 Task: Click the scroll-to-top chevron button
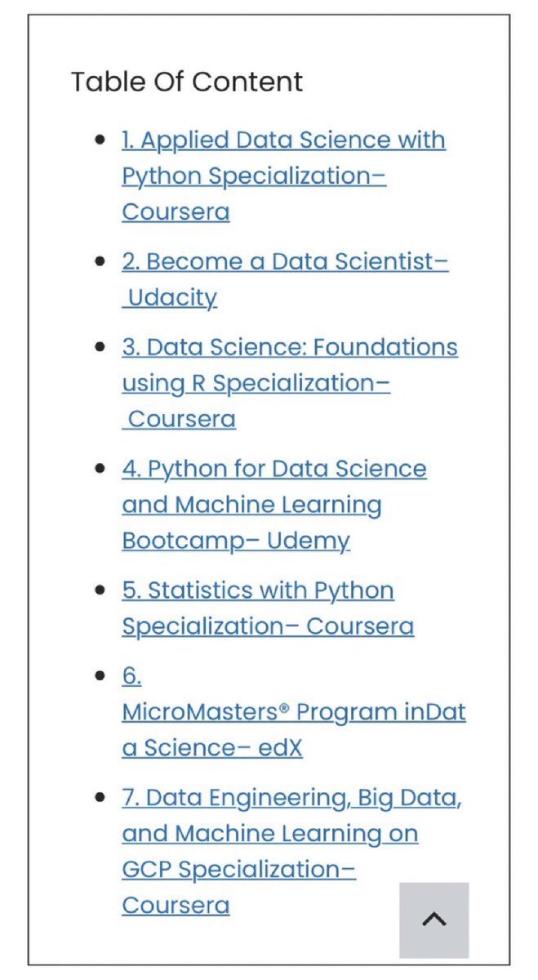pos(434,920)
